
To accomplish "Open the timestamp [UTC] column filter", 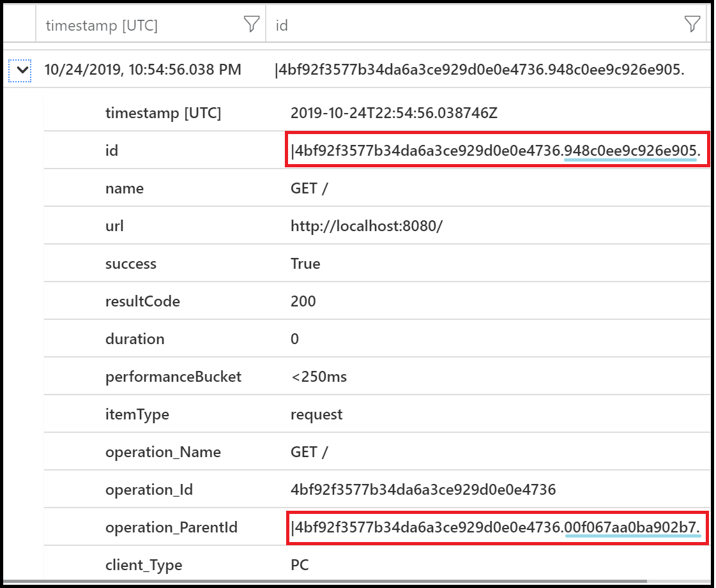I will (x=251, y=24).
